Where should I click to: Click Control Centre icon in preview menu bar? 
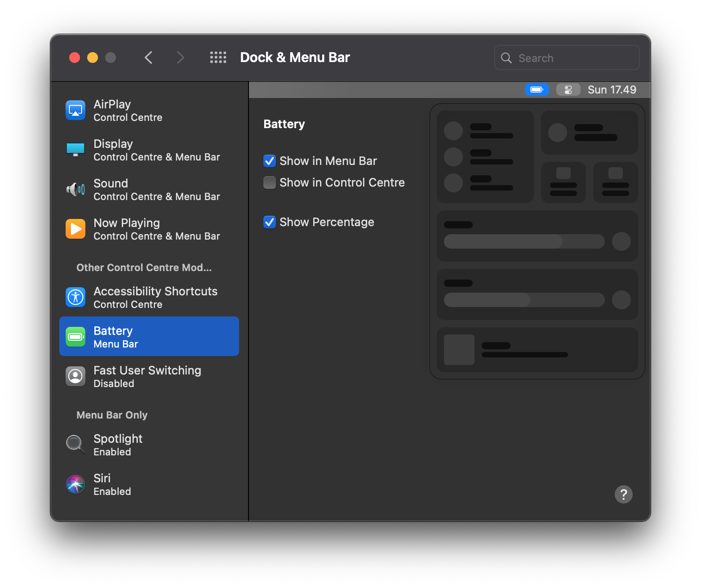(568, 89)
